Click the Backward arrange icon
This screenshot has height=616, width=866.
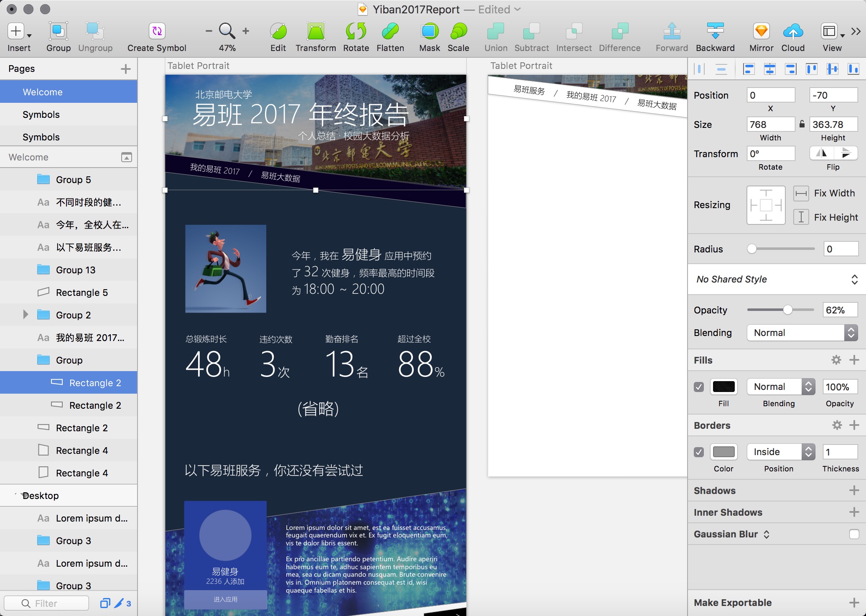tap(715, 31)
